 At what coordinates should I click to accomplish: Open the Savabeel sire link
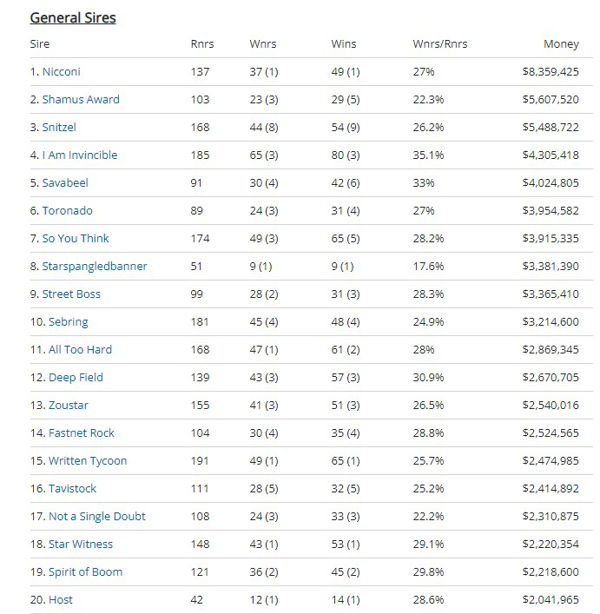tap(65, 183)
